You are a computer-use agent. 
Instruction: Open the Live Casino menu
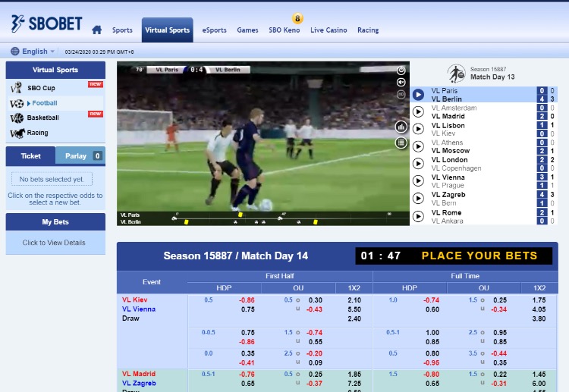click(329, 30)
